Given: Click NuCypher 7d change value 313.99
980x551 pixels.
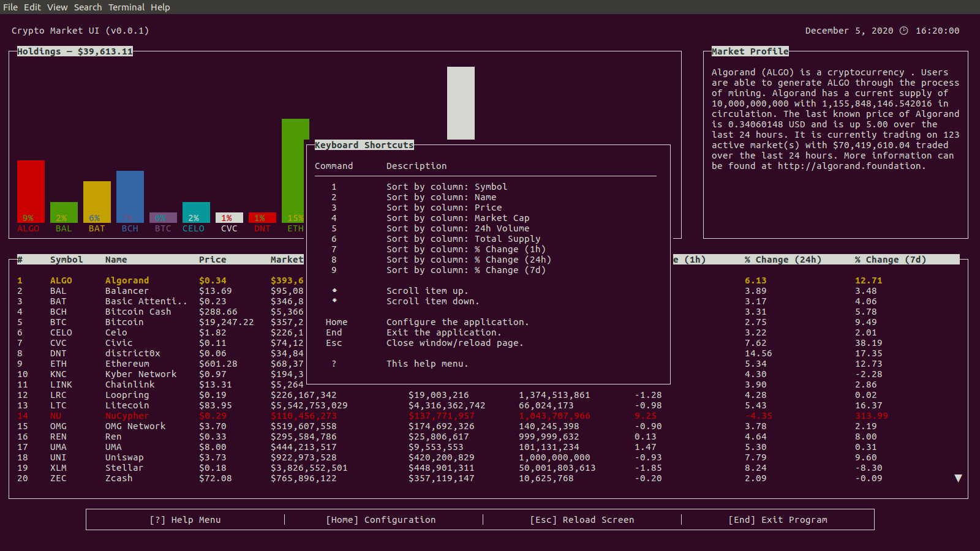Looking at the screenshot, I should pyautogui.click(x=872, y=416).
